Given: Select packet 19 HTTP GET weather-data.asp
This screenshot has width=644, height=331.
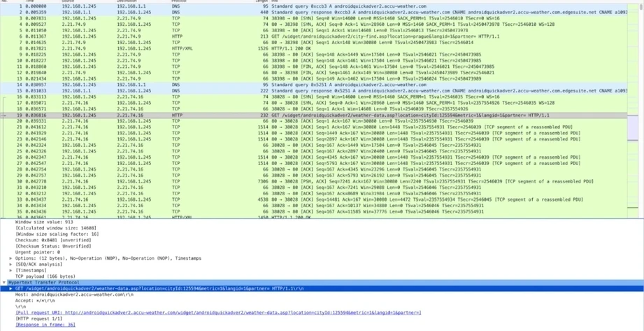Looking at the screenshot, I should tap(314, 115).
